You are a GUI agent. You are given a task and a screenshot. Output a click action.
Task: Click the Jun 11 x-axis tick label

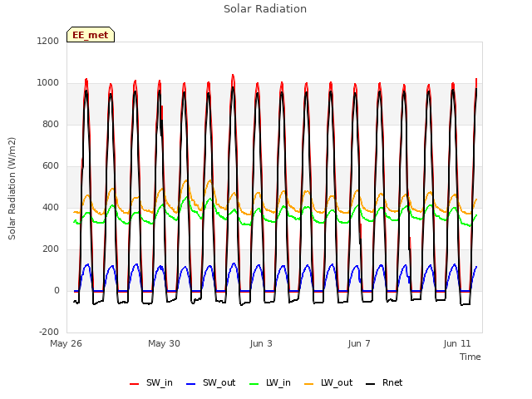point(457,343)
